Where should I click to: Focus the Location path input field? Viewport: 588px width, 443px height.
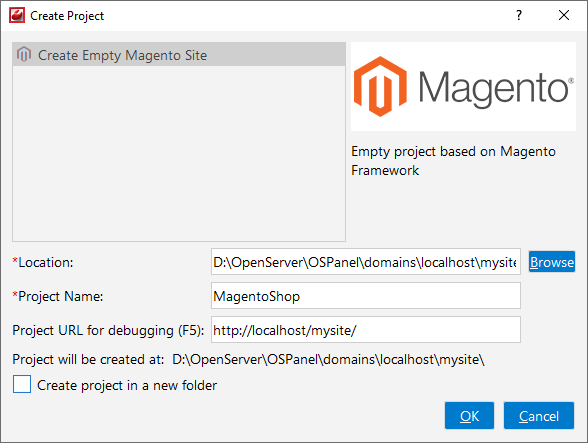point(366,262)
